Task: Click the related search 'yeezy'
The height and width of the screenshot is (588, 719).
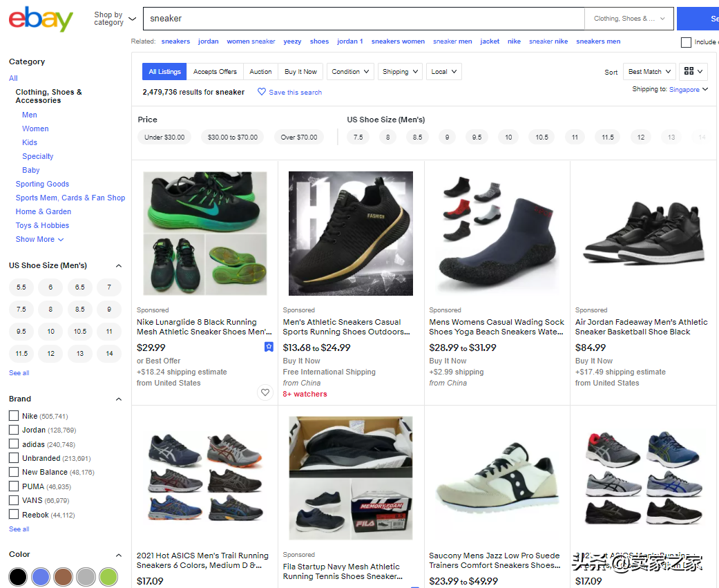Action: tap(292, 41)
